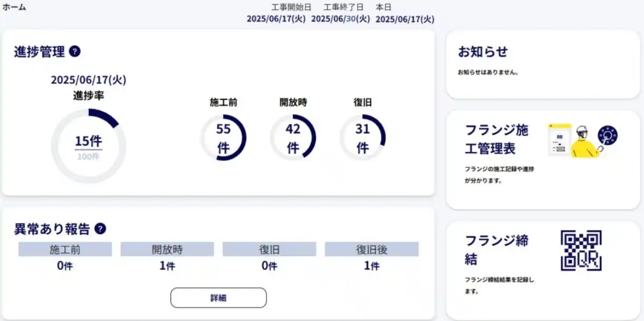644x321 pixels.
Task: Click the 工事開始日 2025/06/17 date
Action: point(276,19)
